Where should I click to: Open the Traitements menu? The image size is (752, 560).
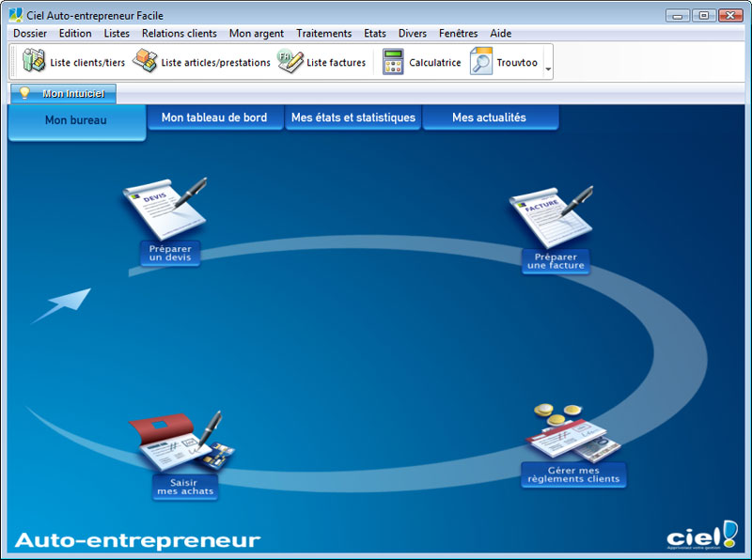pyautogui.click(x=323, y=34)
